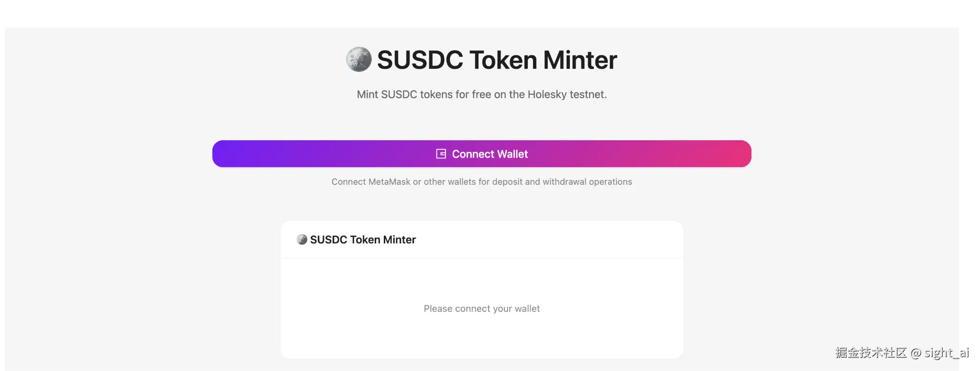The image size is (980, 371).
Task: Click the word 'MetaMask' under the button
Action: pyautogui.click(x=389, y=182)
